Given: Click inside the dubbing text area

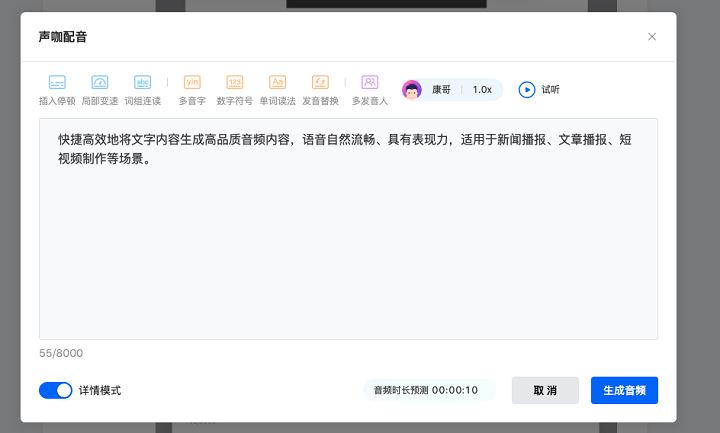Looking at the screenshot, I should click(x=348, y=229).
